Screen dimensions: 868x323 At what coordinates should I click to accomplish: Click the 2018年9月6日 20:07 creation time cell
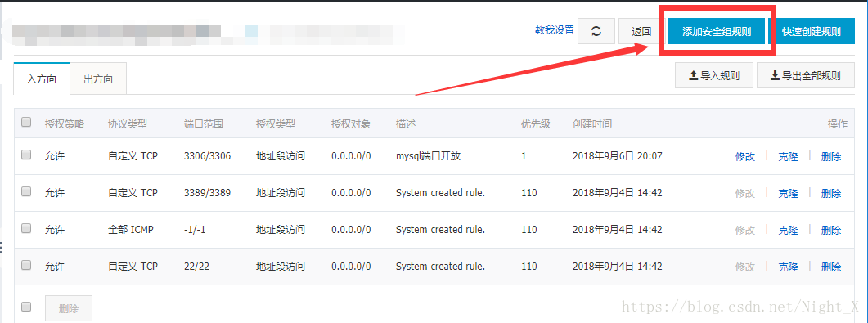(617, 156)
